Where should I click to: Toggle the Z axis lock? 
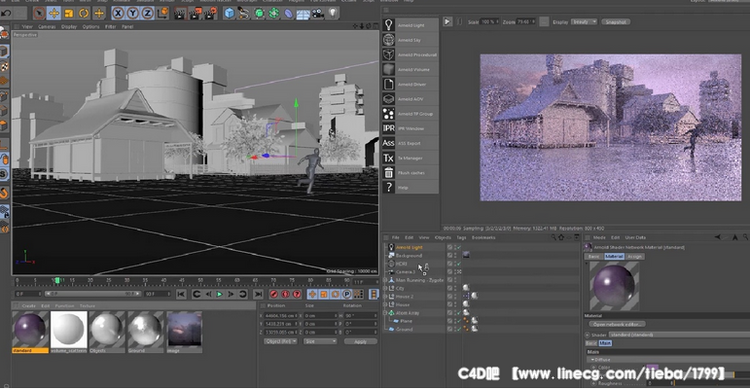[x=147, y=13]
